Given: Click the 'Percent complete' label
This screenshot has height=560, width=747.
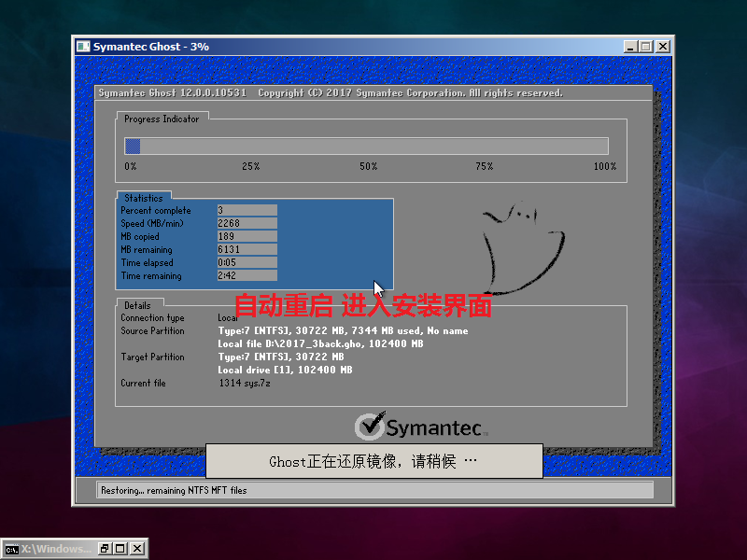Looking at the screenshot, I should [x=156, y=211].
